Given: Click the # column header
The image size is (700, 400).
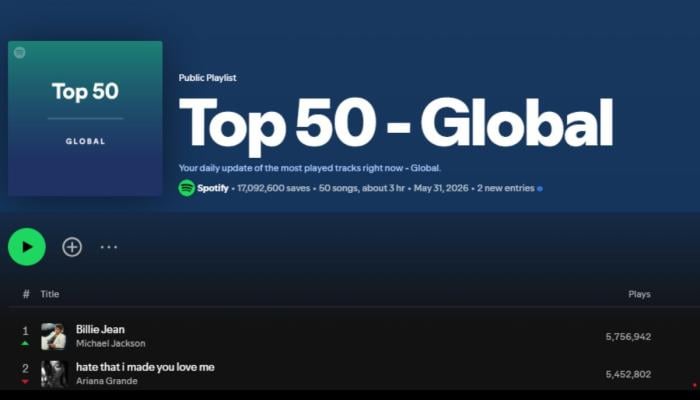Looking at the screenshot, I should pyautogui.click(x=26, y=294).
